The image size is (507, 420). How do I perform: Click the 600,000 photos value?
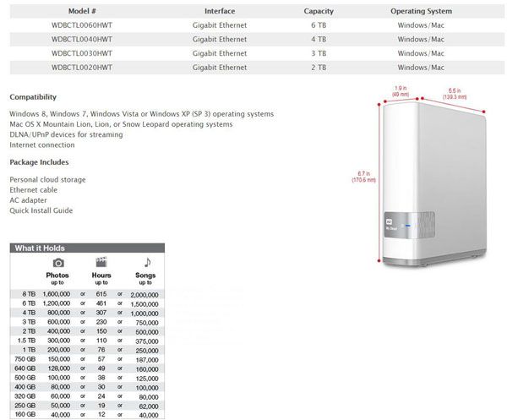[59, 322]
